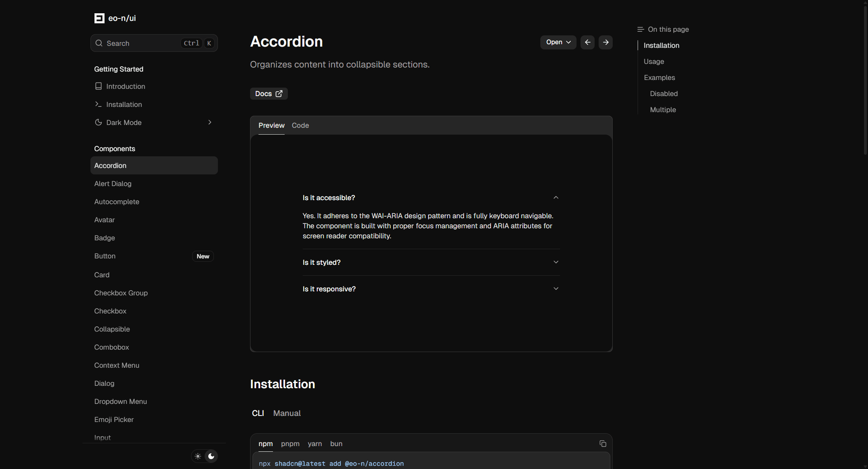
Task: Select the bun package manager tab
Action: coord(337,444)
